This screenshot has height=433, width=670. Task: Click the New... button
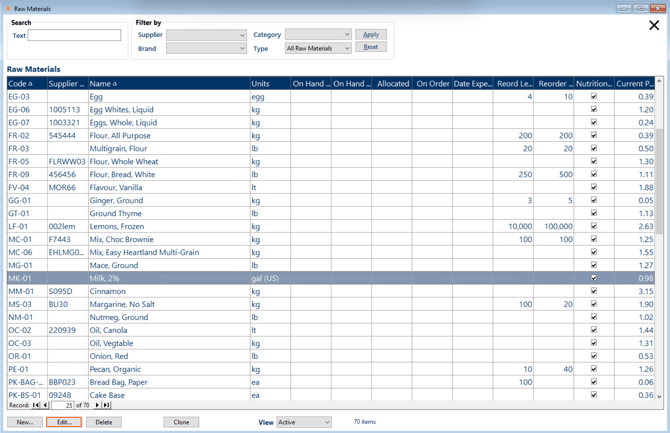[x=25, y=422]
